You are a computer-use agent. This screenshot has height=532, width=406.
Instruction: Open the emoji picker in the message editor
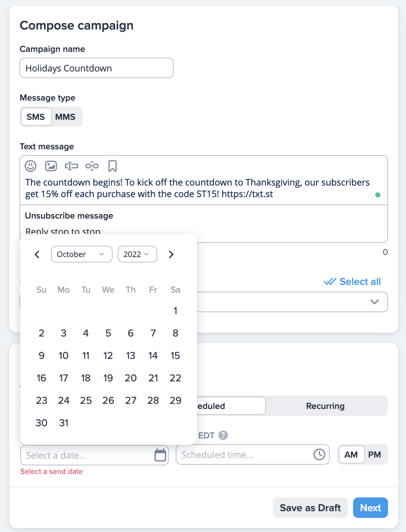coord(30,166)
